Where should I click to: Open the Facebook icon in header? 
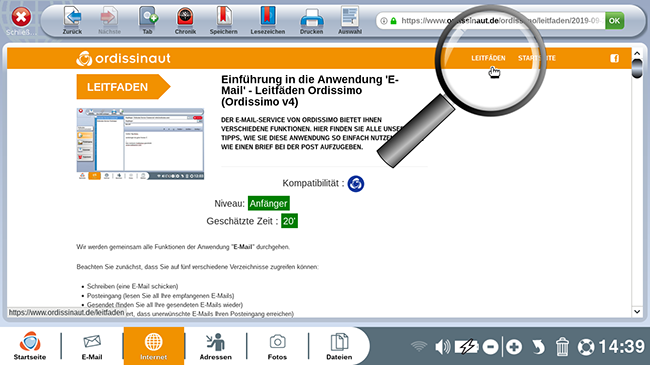click(614, 58)
